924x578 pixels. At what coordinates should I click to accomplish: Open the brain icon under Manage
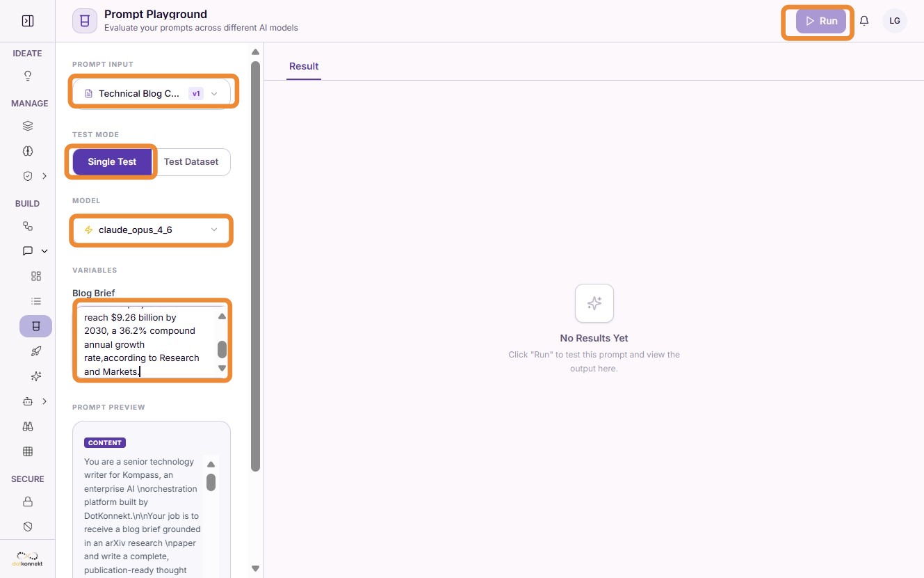coord(28,151)
